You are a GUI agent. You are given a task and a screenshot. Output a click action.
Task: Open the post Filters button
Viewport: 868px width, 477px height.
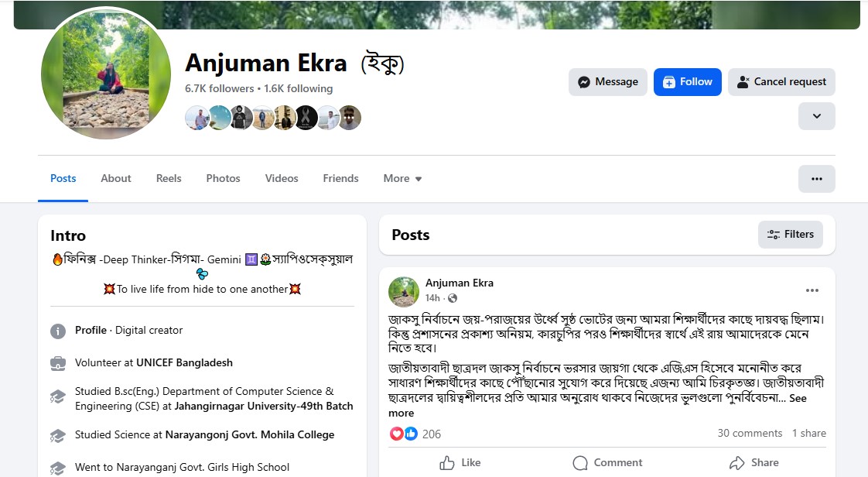790,235
